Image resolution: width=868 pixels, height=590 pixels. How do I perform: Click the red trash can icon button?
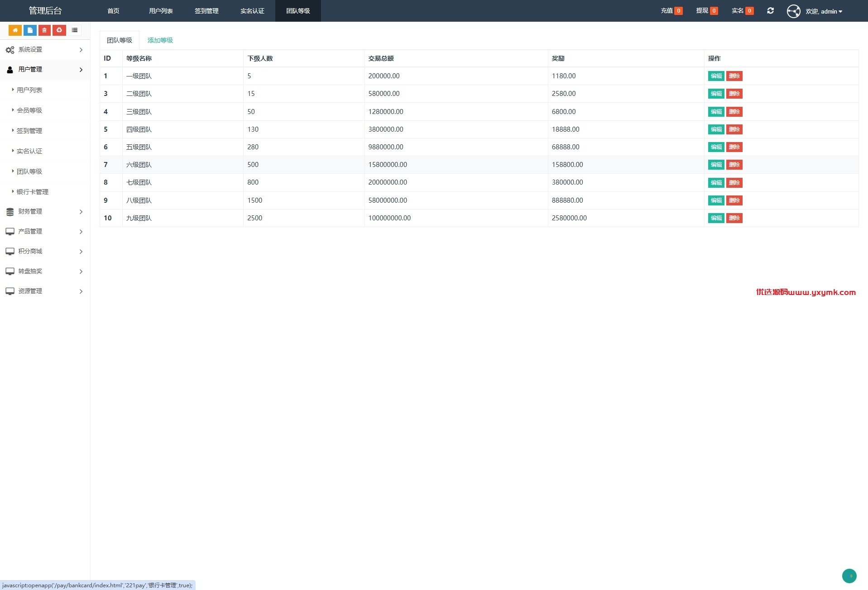click(x=44, y=30)
